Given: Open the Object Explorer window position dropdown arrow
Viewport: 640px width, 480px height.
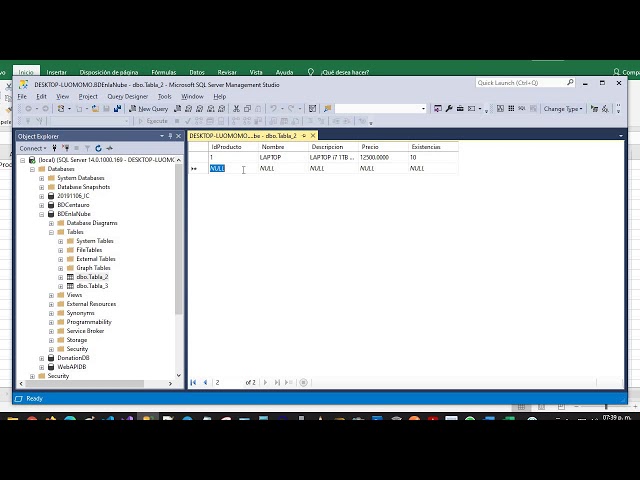Looking at the screenshot, I should click(x=162, y=136).
